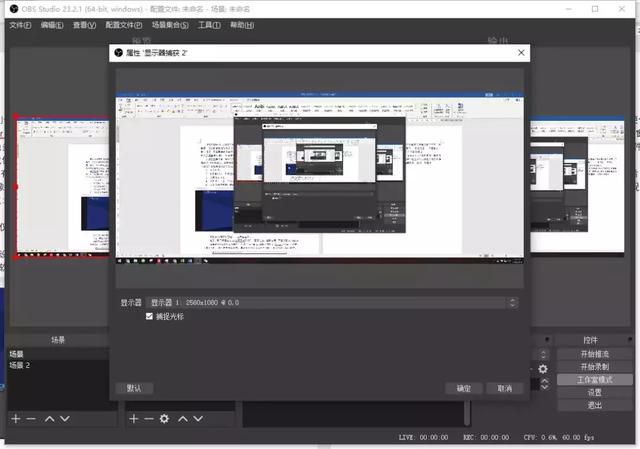The image size is (640, 449).
Task: Open the 帮助(H) menu
Action: (x=242, y=25)
